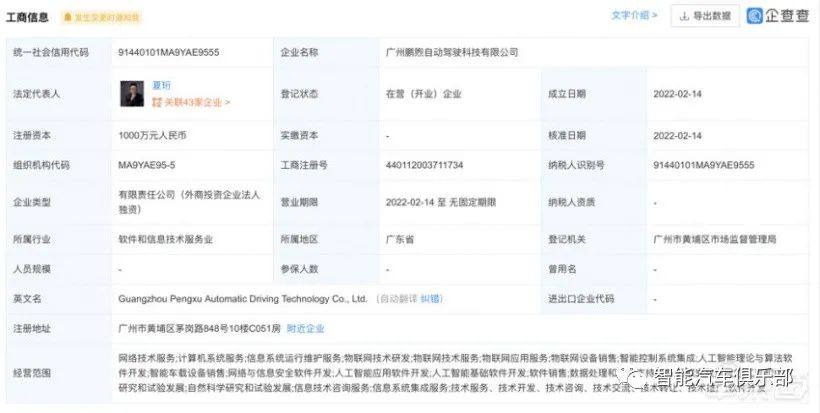This screenshot has height=413, width=820.
Task: Click the industry value 软件和信息技术服务业
Action: [166, 239]
